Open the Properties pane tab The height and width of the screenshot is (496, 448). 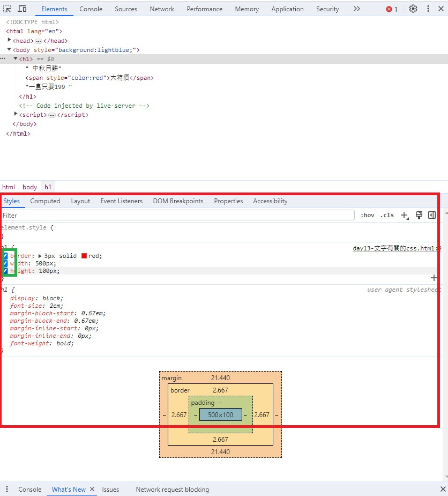(x=228, y=201)
